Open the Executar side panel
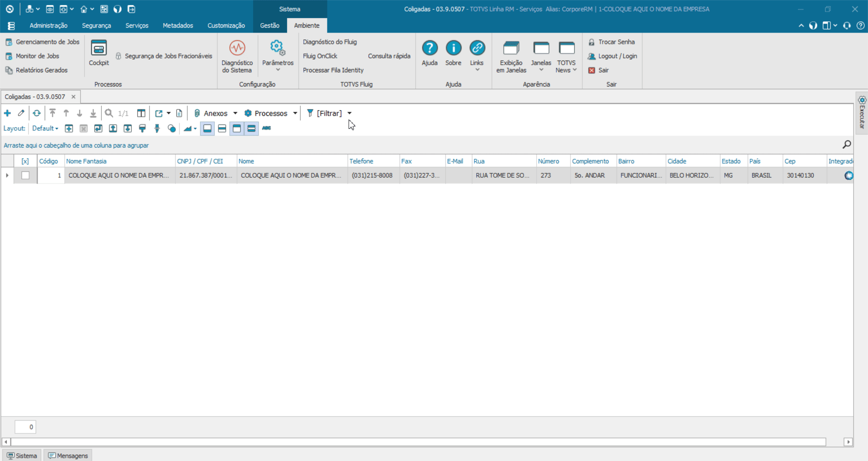This screenshot has height=461, width=868. (862, 113)
